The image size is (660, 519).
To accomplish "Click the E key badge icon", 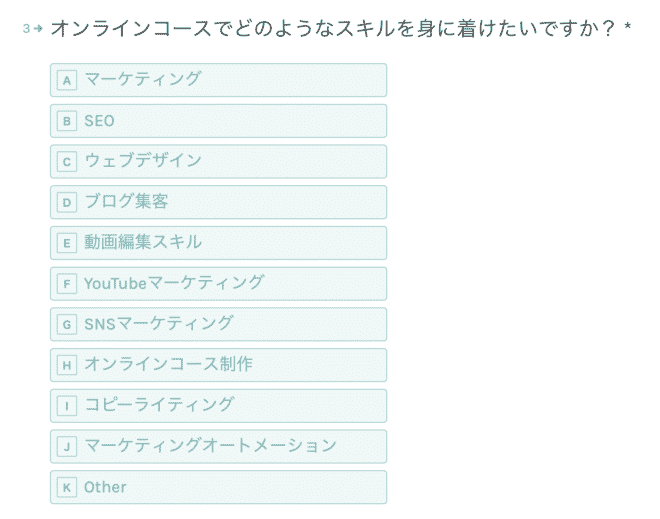I will click(67, 243).
